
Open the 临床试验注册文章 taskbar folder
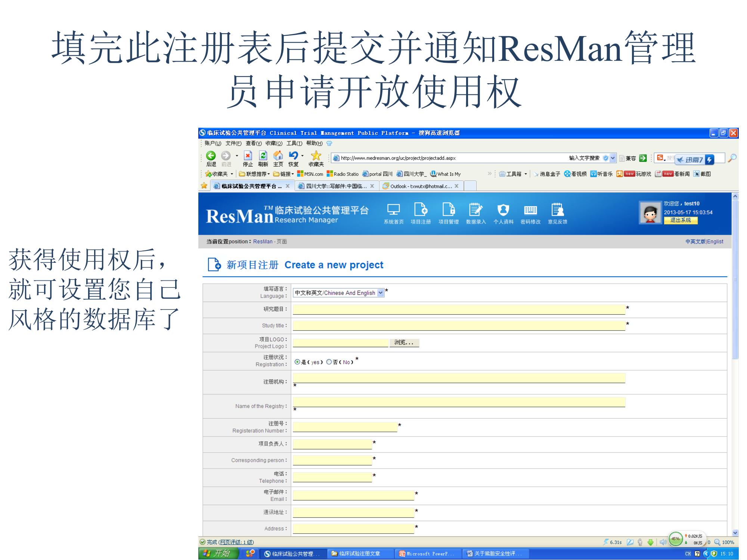point(361,554)
